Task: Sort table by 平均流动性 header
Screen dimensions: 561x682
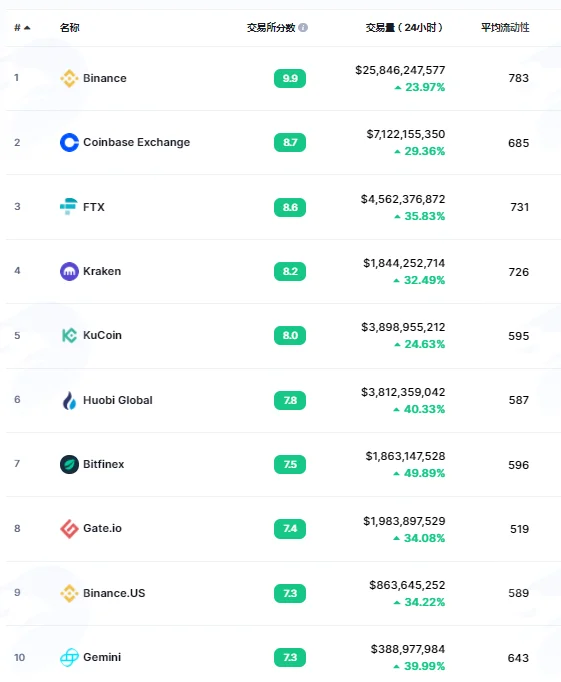Action: [505, 27]
